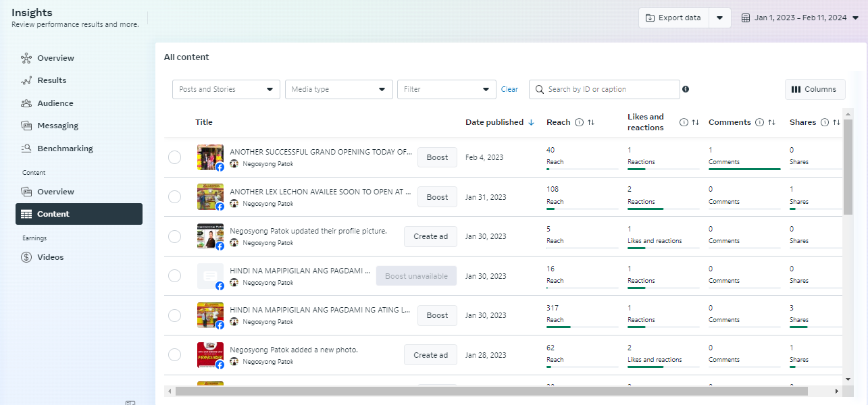
Task: Open thumbnail of ANOTHER SUCCESSFUL GRAND OPENING post
Action: coord(210,157)
